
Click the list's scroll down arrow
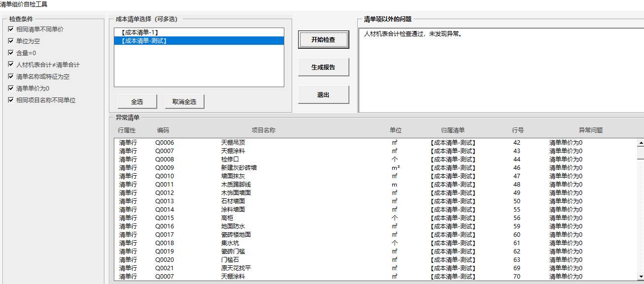pyautogui.click(x=640, y=277)
